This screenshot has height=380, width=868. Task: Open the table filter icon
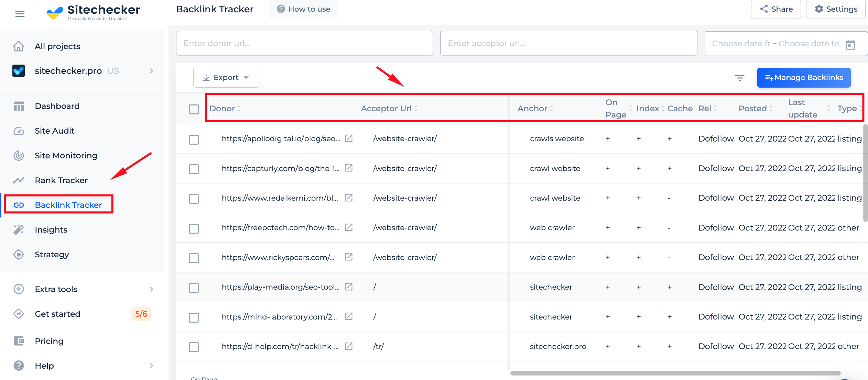740,78
